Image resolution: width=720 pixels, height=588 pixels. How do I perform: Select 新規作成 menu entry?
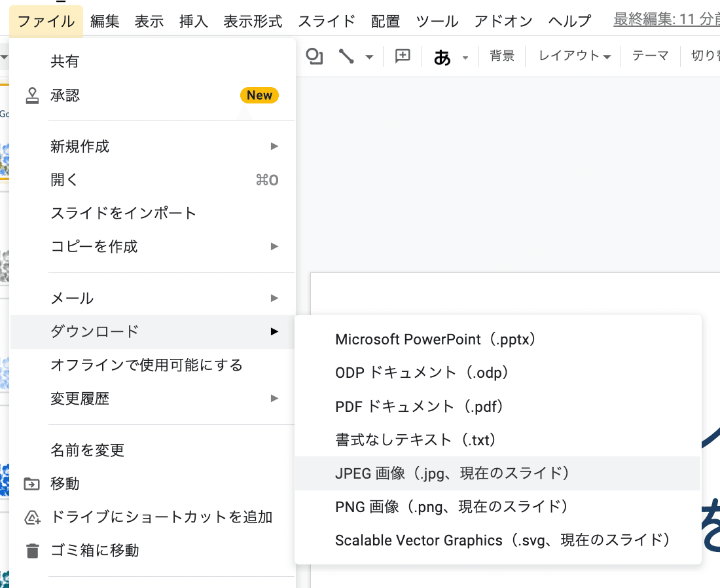pos(152,146)
